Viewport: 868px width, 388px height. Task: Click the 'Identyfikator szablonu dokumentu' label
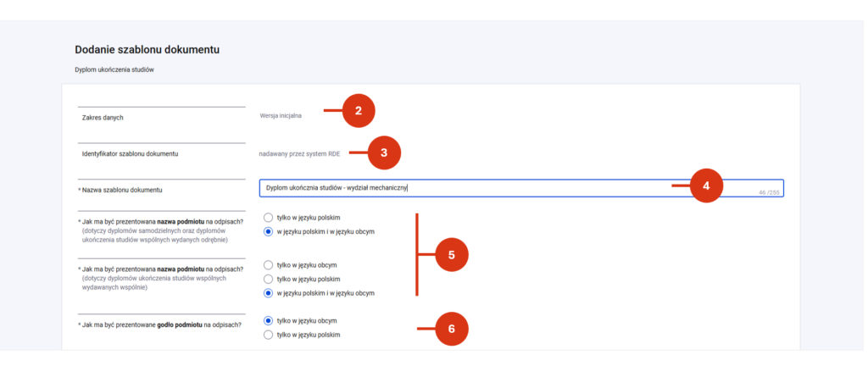pos(130,154)
